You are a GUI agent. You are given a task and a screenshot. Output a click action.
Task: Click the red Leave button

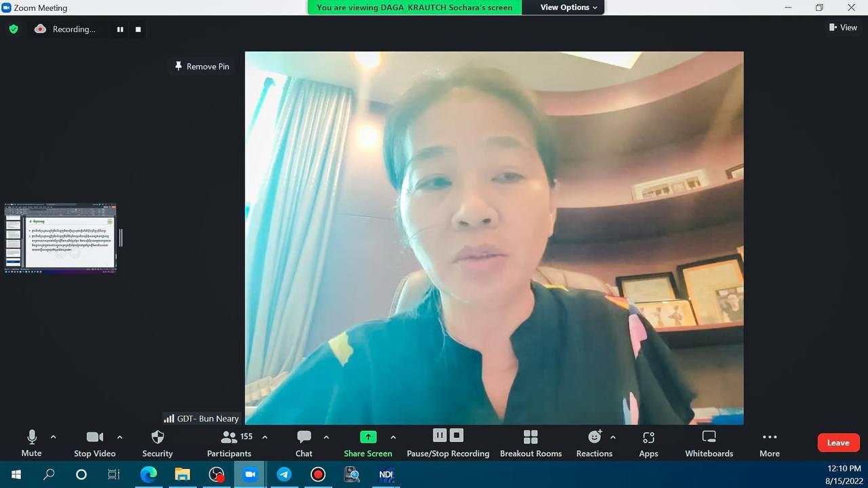tap(838, 443)
